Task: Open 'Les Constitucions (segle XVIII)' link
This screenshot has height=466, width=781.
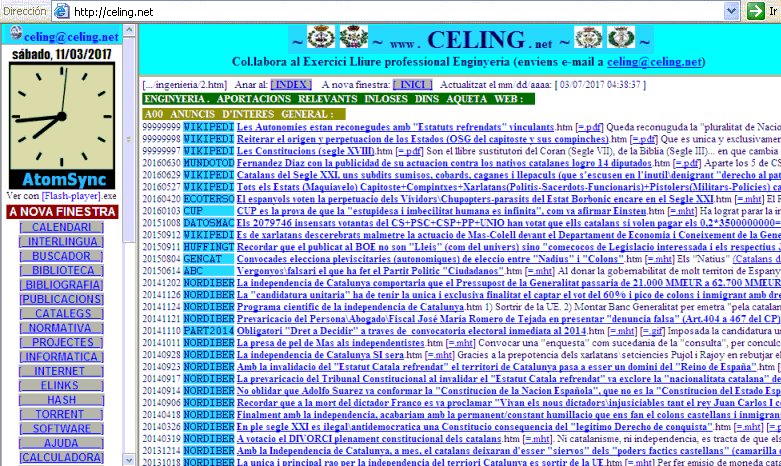Action: point(305,151)
